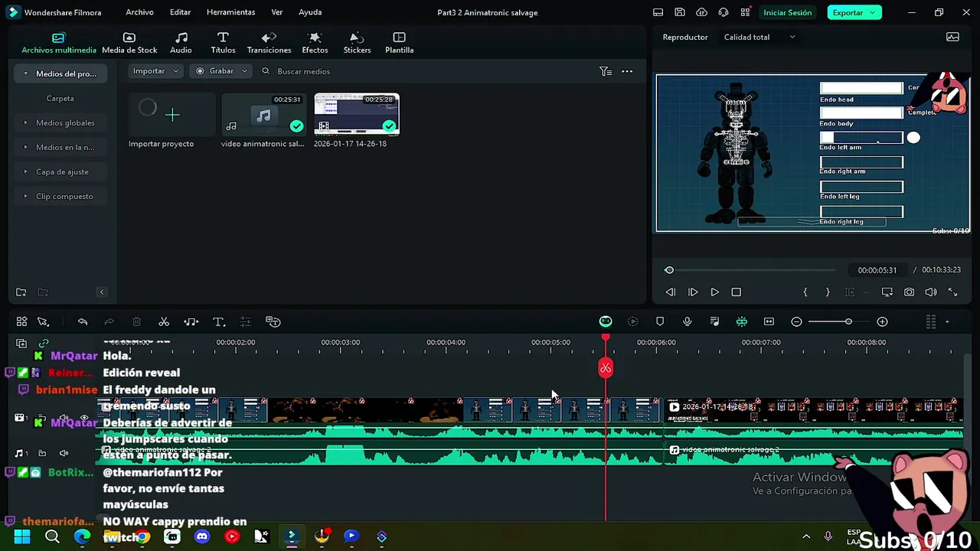Switch to the Transiciones tab
Screen dimensions: 980x551
click(269, 43)
